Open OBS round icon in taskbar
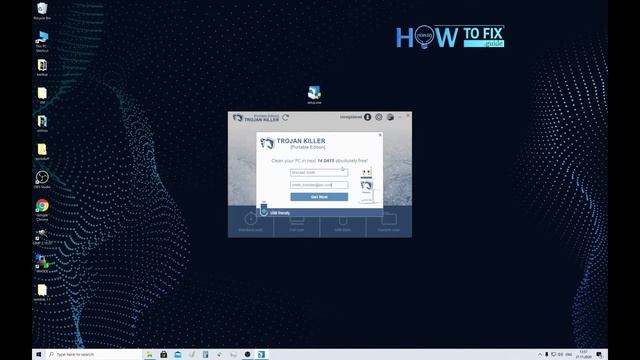 (247, 354)
